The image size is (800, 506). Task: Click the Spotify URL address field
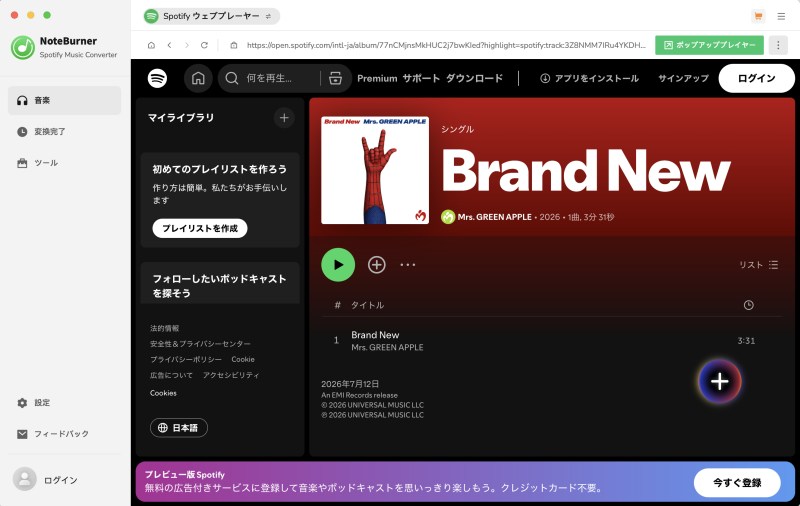click(x=446, y=45)
